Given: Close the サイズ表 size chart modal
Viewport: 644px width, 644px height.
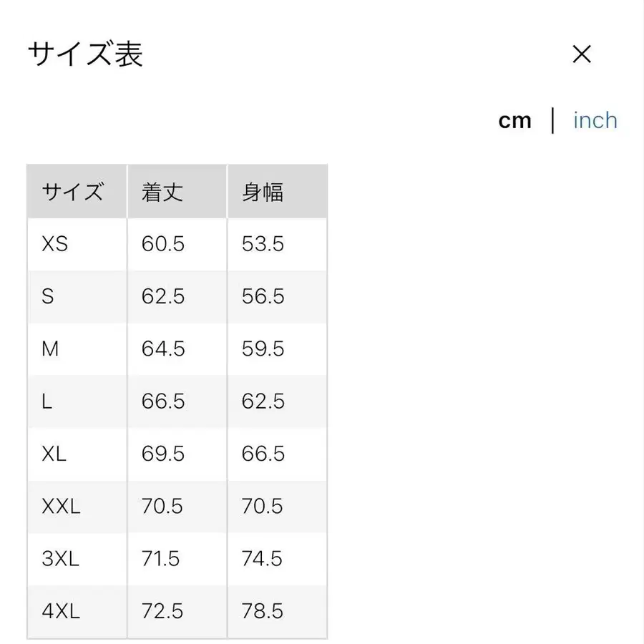Looking at the screenshot, I should tap(582, 54).
